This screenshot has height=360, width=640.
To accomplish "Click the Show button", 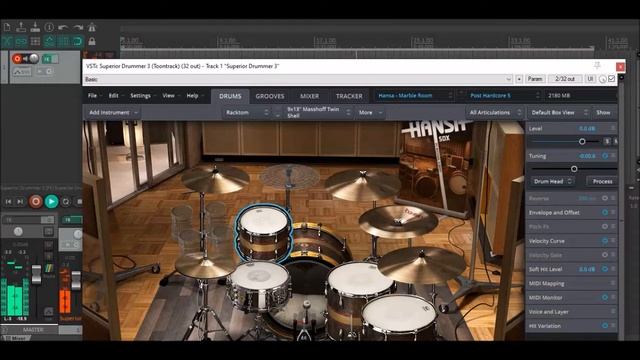I will (x=603, y=113).
